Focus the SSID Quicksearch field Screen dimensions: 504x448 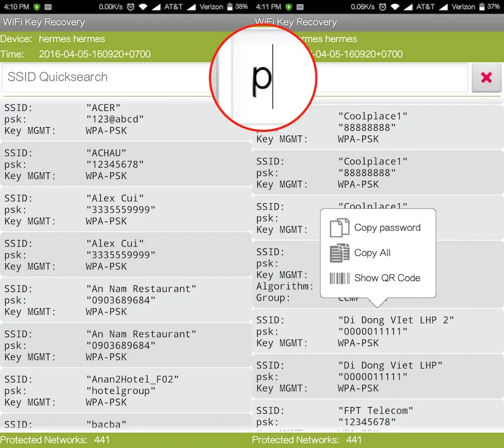(x=105, y=77)
